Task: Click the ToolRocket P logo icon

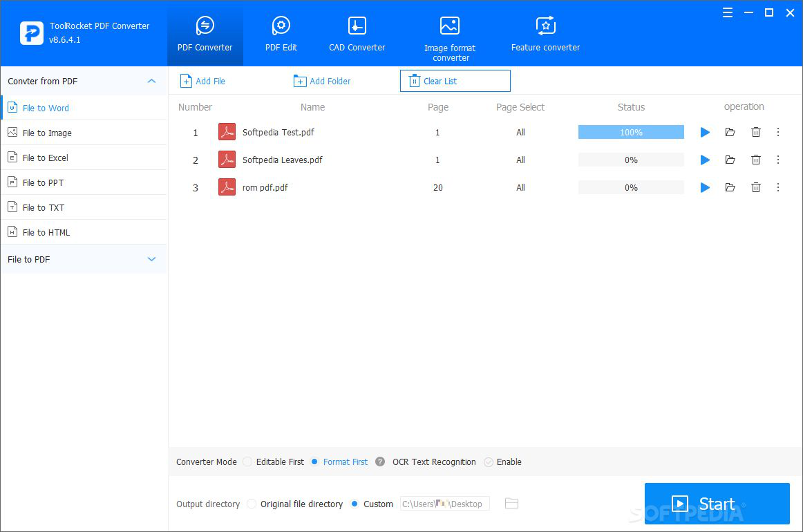Action: [x=32, y=32]
